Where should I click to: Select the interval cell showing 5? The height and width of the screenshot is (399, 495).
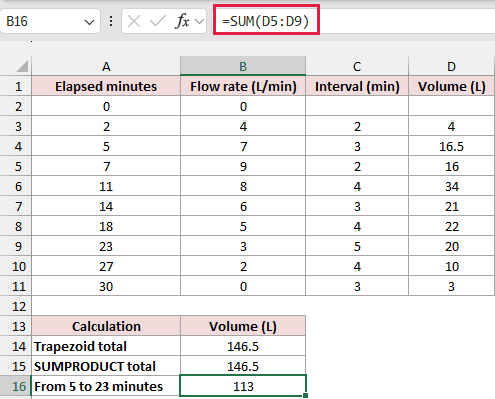click(357, 246)
